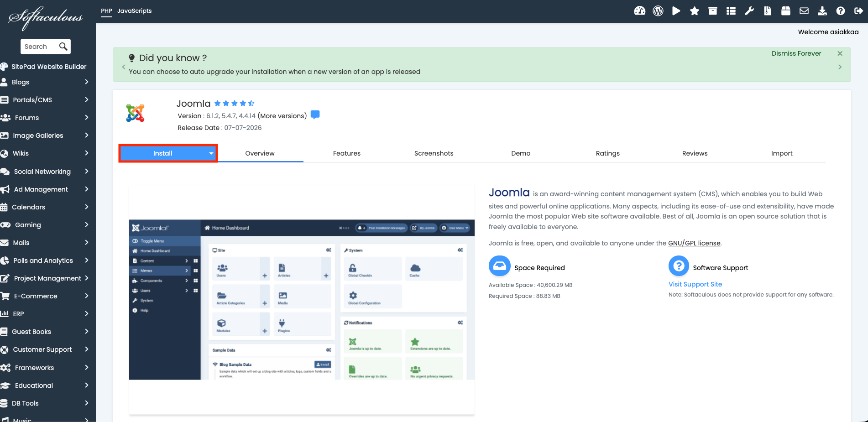This screenshot has height=422, width=868.
Task: Focus the Search input field
Action: (40, 47)
